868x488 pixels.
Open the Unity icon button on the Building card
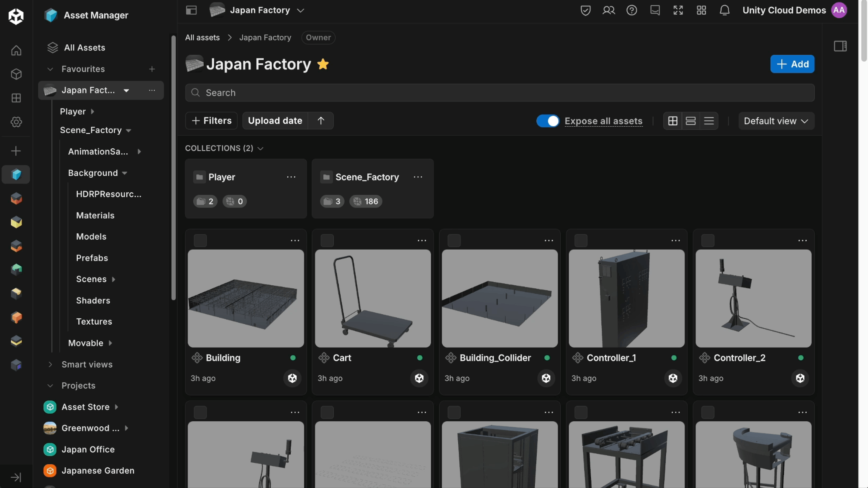tap(292, 378)
